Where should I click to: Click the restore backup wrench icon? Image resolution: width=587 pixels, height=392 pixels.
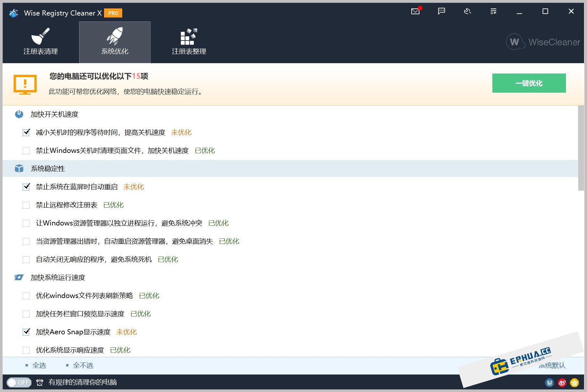(x=467, y=11)
